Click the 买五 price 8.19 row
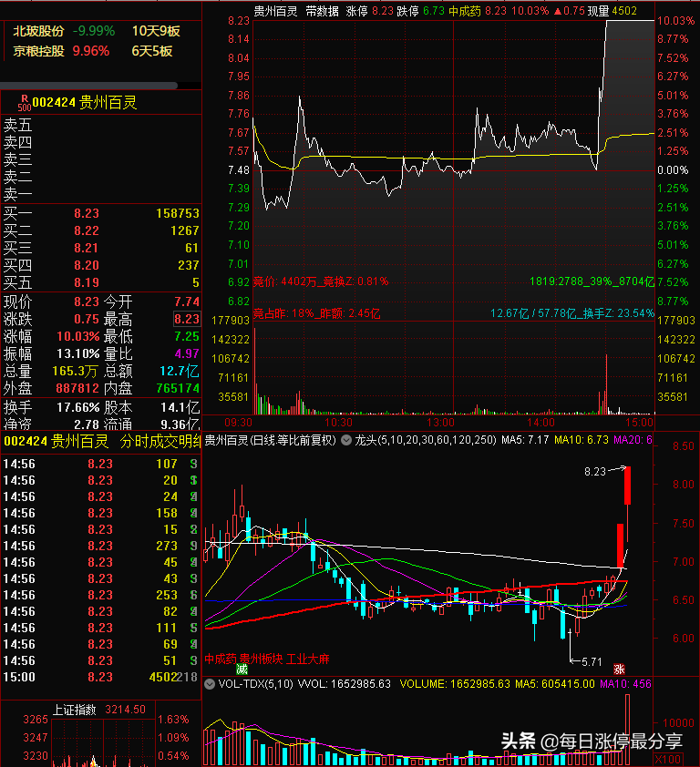Screen dimensions: 700x767 pos(101,282)
